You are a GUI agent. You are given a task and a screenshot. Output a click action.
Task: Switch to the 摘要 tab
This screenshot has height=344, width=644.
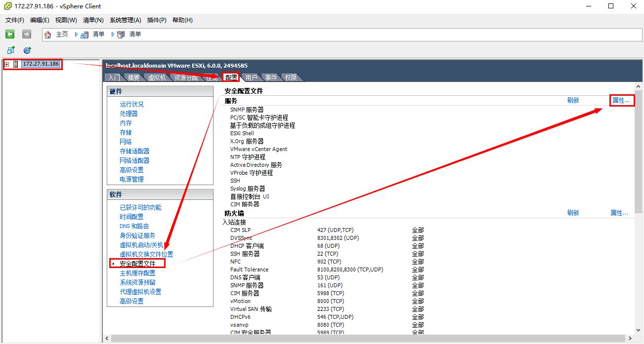click(x=133, y=77)
